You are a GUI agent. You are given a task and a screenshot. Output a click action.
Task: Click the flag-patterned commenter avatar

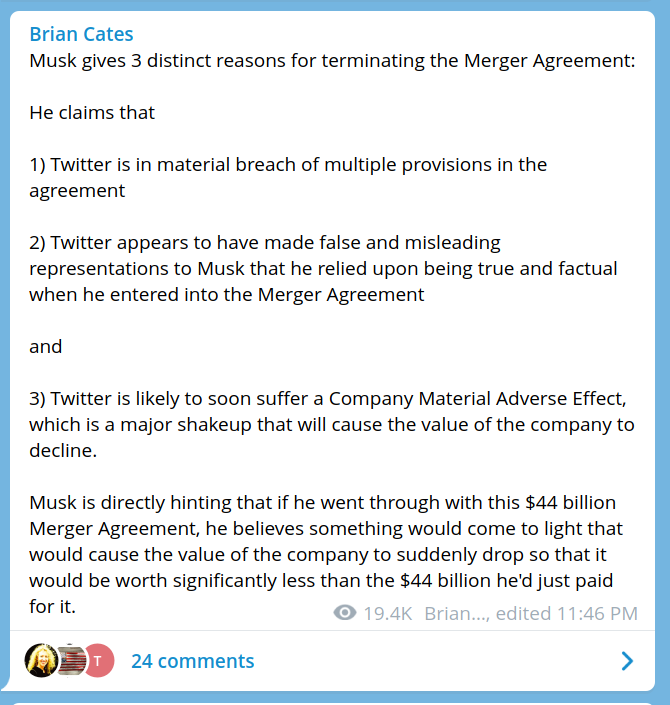click(70, 661)
